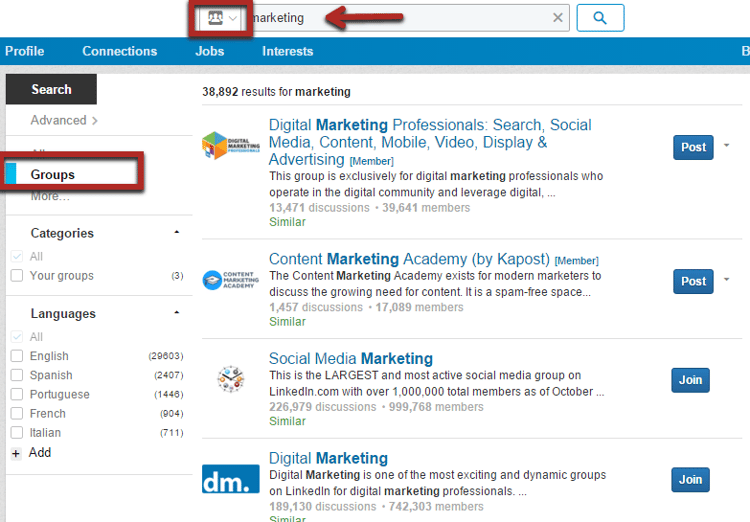Open Advanced search options
Screen dimensions: 750x522
click(64, 120)
